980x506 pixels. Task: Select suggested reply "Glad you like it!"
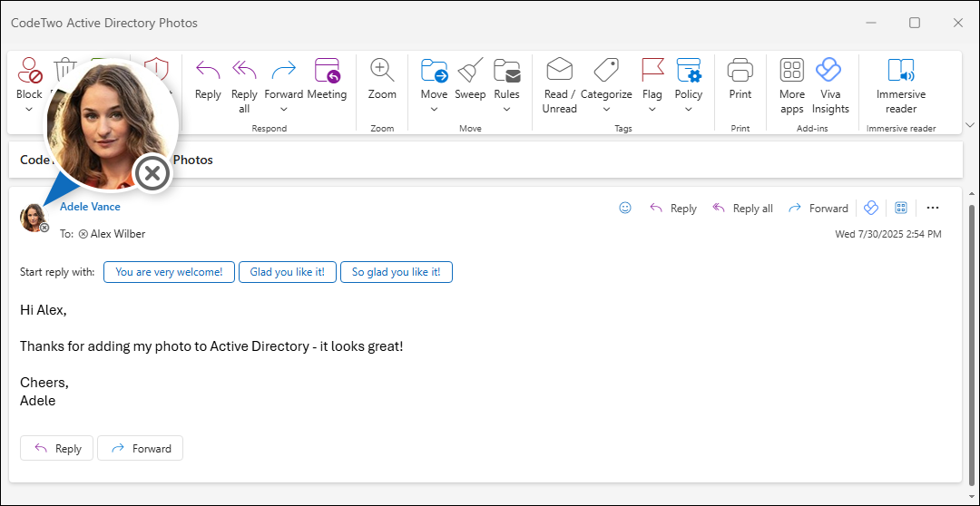pyautogui.click(x=288, y=272)
